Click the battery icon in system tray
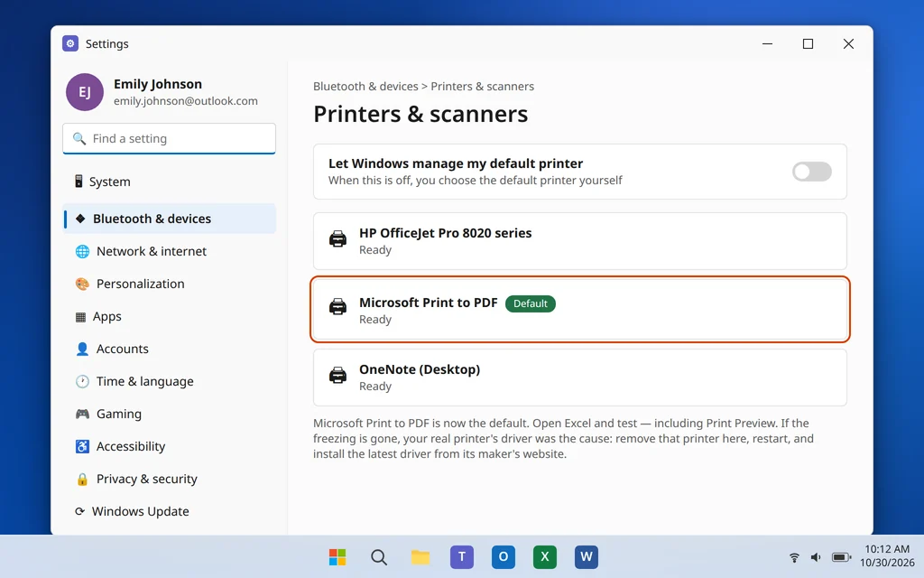The width and height of the screenshot is (924, 578). [x=841, y=556]
